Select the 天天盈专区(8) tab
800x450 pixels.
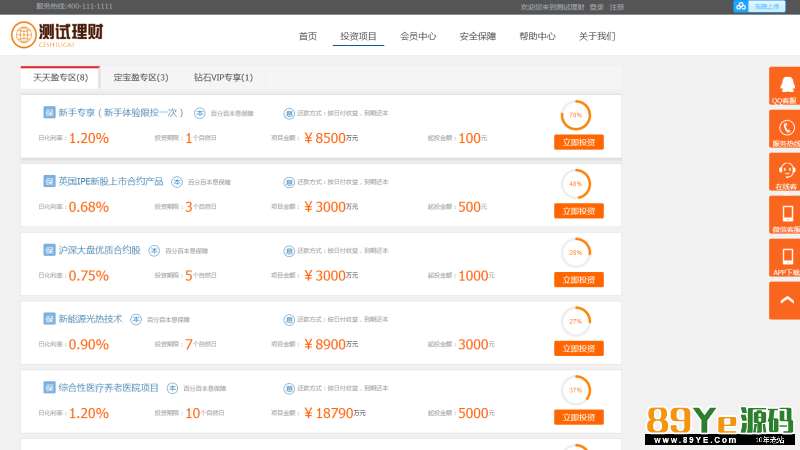pyautogui.click(x=60, y=78)
